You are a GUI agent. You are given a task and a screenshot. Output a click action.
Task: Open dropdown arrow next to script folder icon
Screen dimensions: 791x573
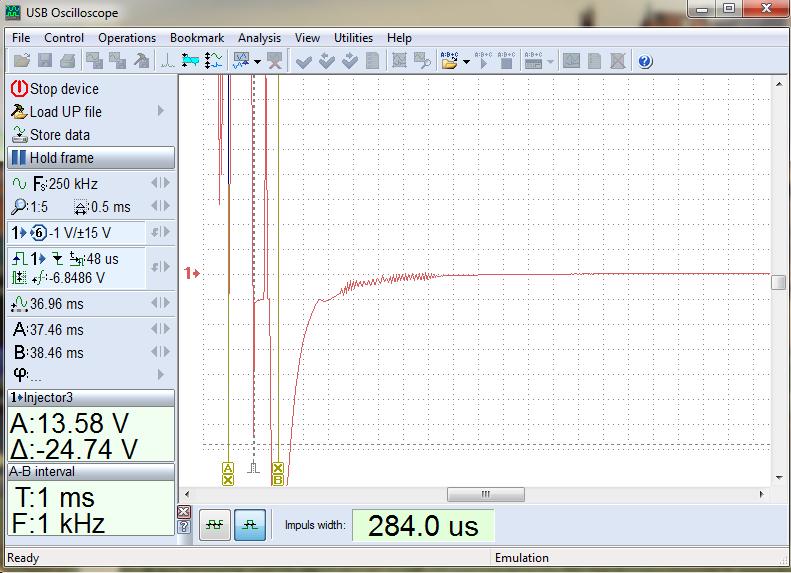pyautogui.click(x=466, y=62)
